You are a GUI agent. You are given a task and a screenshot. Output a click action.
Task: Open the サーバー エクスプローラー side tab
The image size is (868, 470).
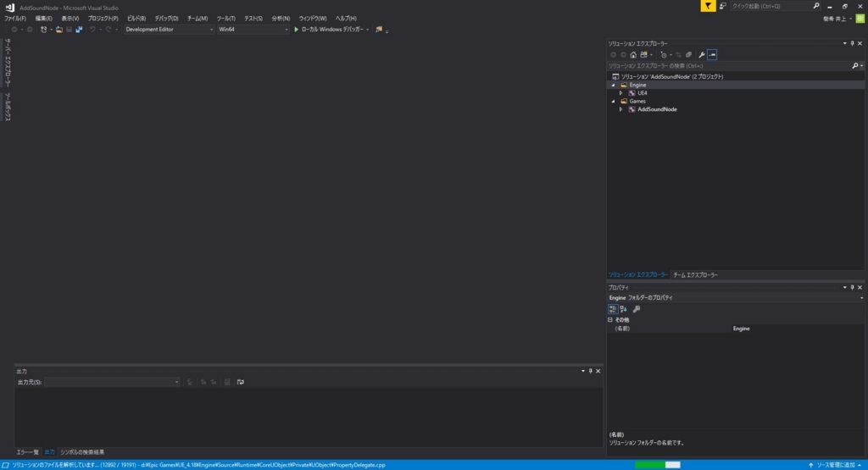tap(8, 63)
